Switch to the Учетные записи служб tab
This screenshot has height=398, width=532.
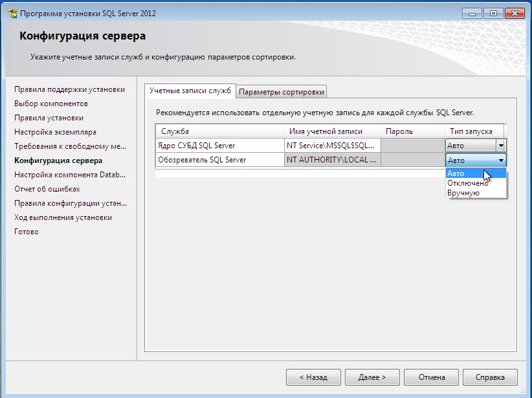pos(190,91)
